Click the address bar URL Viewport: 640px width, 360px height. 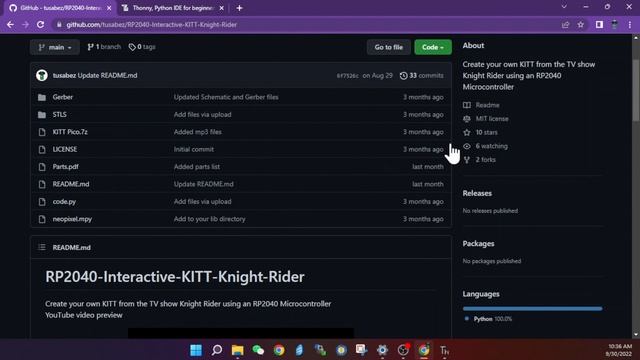(x=151, y=25)
